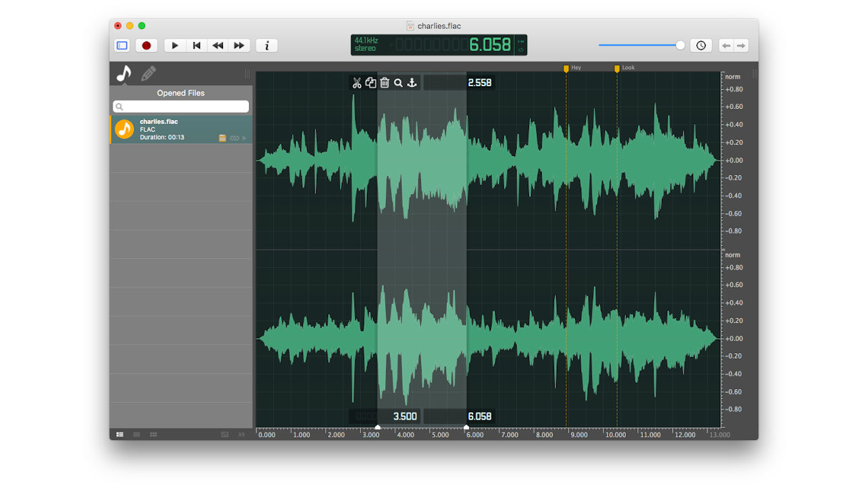Toggle the play-to-end icon in display
This screenshot has height=488, width=868.
coord(521,41)
